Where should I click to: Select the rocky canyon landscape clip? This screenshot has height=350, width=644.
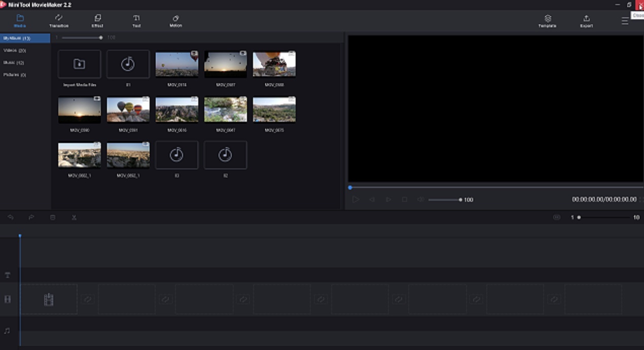tap(177, 110)
